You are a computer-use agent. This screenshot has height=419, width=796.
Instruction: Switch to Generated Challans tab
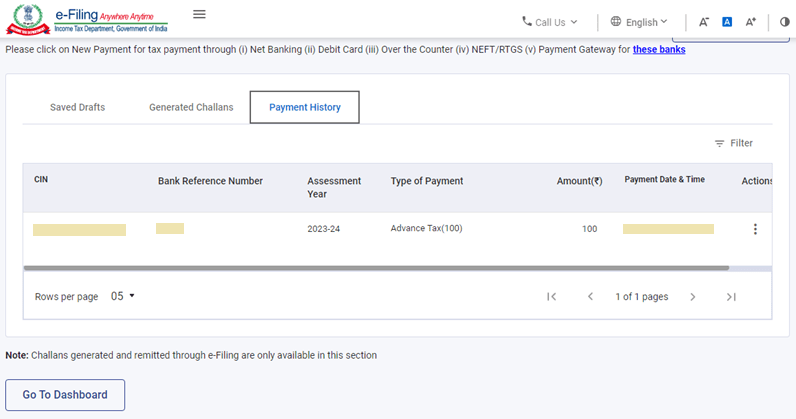coord(191,107)
